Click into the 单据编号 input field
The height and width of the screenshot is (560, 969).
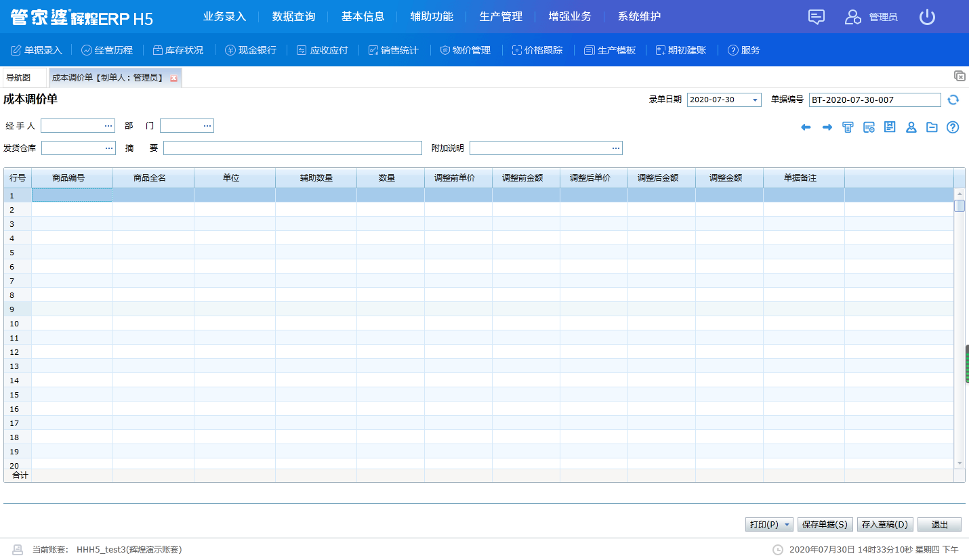click(x=875, y=100)
